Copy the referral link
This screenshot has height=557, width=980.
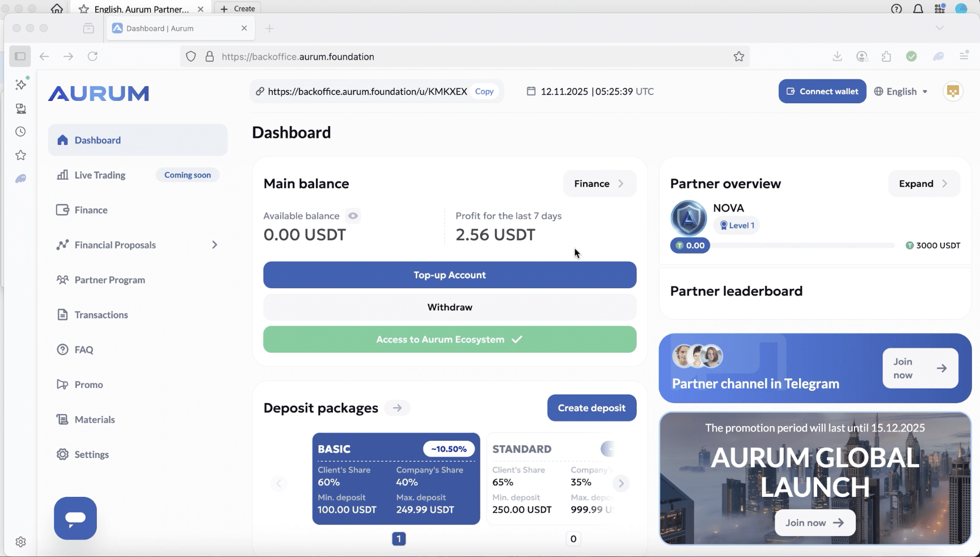(484, 91)
